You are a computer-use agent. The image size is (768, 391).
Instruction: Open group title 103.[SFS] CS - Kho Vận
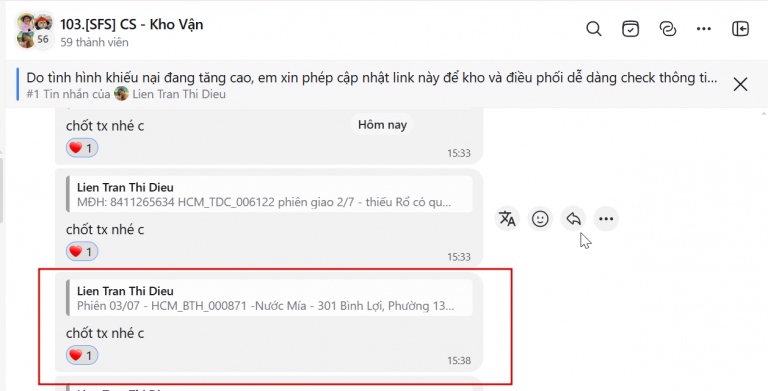pos(132,24)
